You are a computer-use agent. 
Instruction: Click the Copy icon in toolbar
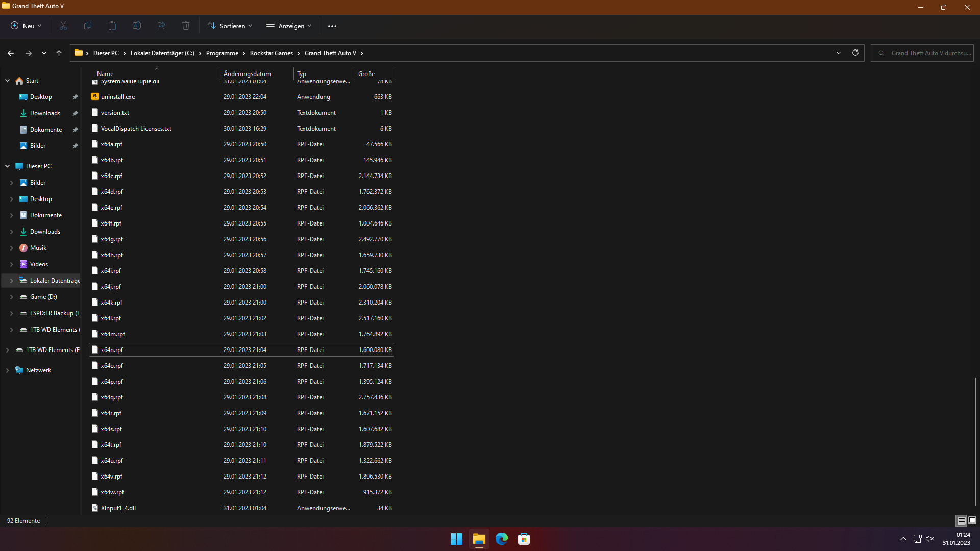[x=88, y=26]
